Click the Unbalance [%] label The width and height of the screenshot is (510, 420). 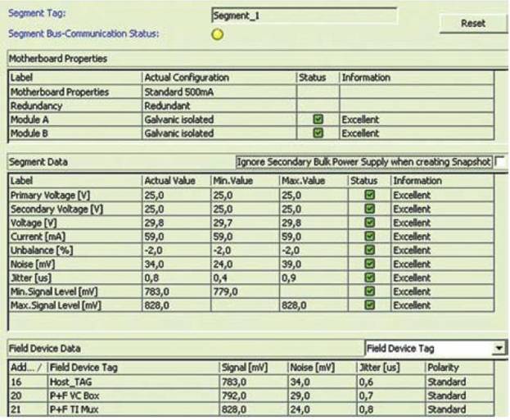[x=42, y=251]
